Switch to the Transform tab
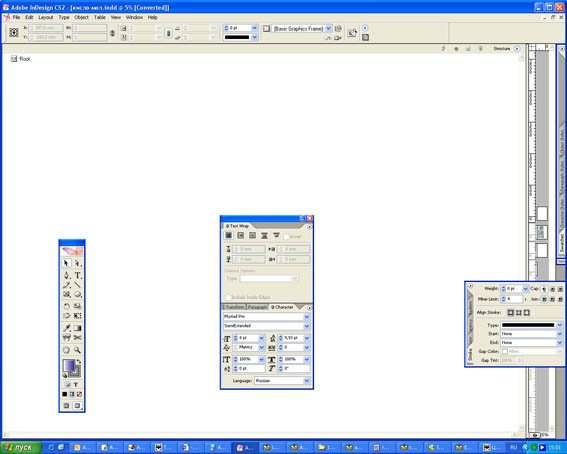567x454 pixels. 235,307
